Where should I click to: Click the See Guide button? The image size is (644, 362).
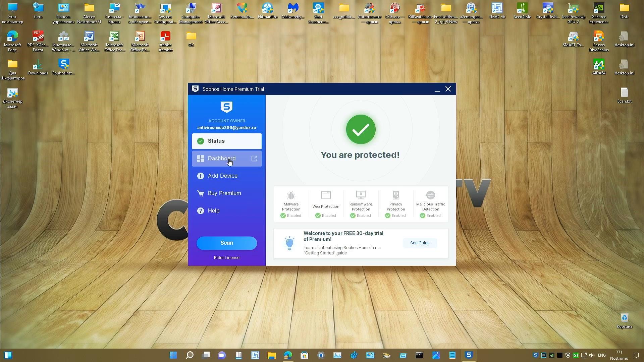(x=420, y=243)
